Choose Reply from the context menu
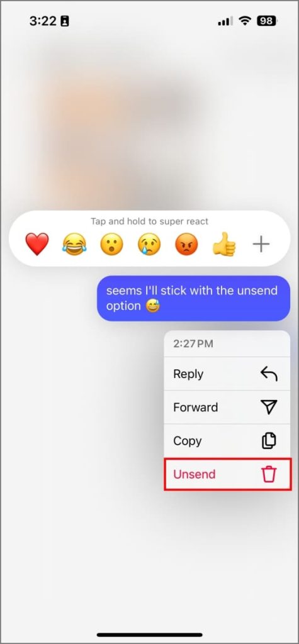Screen dimensions: 299x644 [x=227, y=374]
